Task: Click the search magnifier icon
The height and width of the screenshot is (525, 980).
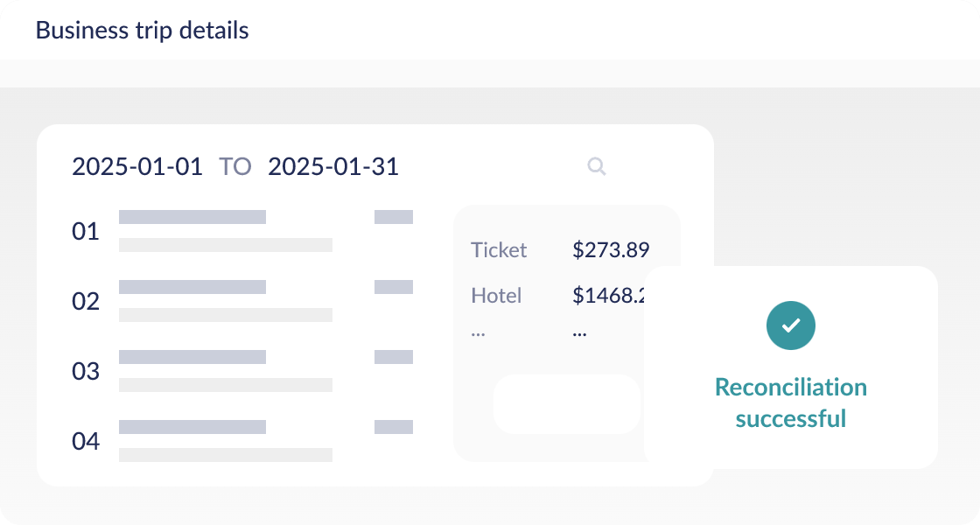Action: point(596,166)
